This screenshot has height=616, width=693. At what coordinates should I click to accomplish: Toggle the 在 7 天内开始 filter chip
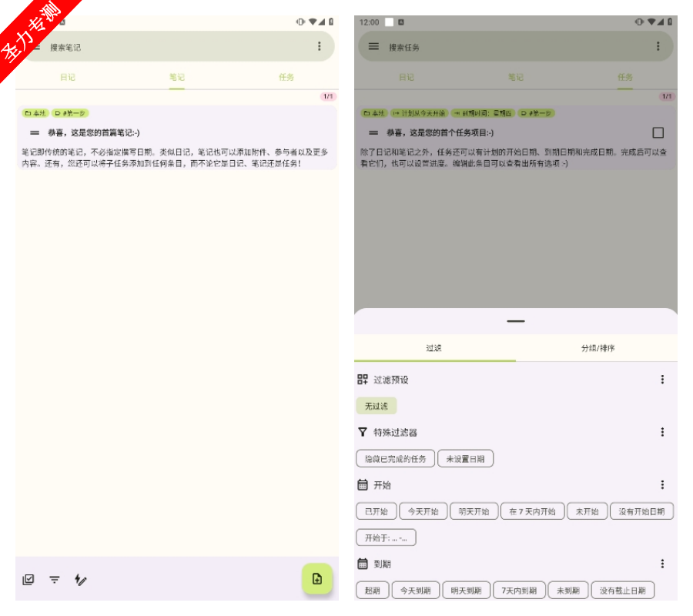pos(533,511)
